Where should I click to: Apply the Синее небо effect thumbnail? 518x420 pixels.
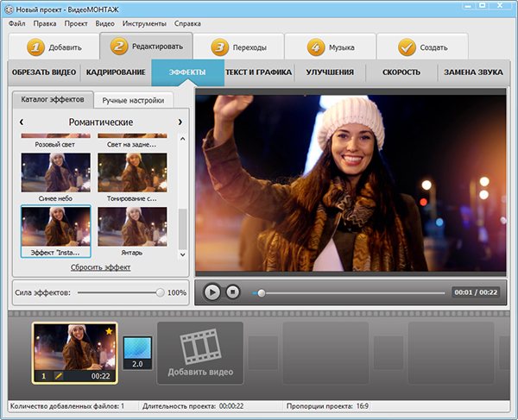click(56, 172)
